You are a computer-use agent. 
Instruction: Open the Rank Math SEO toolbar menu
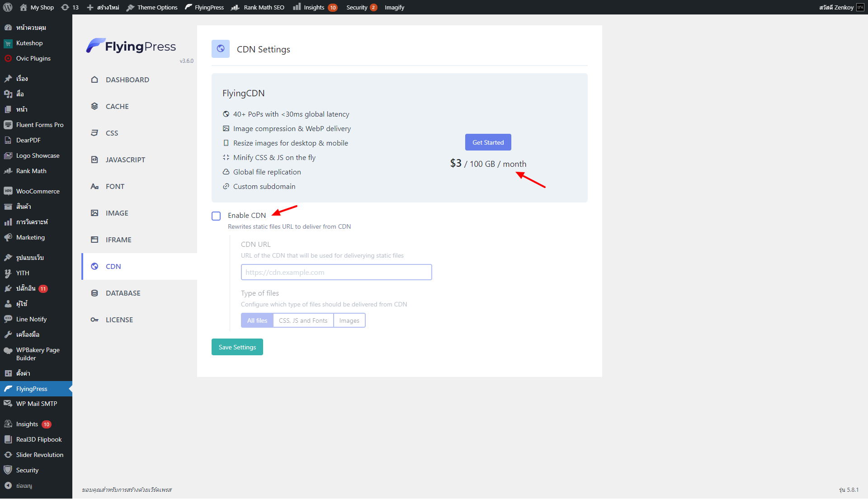pos(258,7)
